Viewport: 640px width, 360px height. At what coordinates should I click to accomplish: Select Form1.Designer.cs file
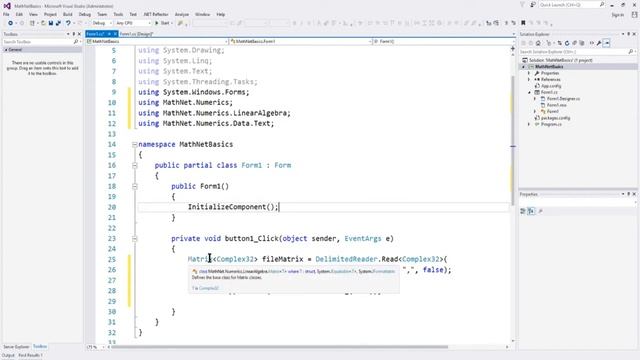point(563,99)
